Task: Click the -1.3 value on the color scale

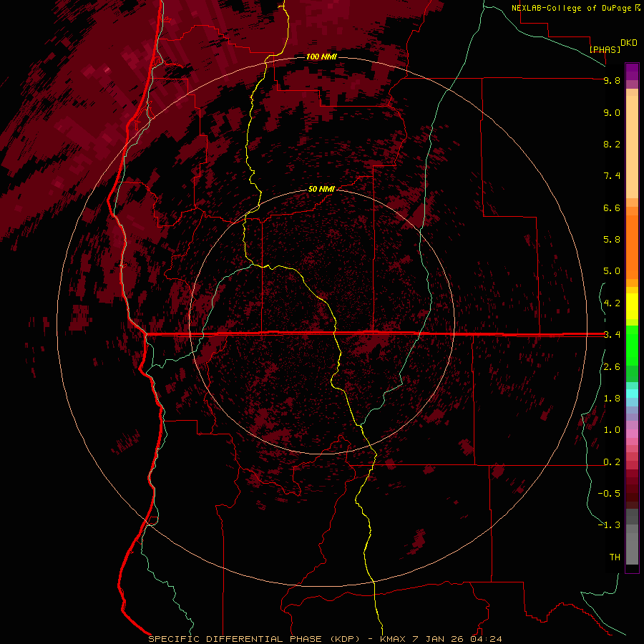Action: [x=609, y=525]
